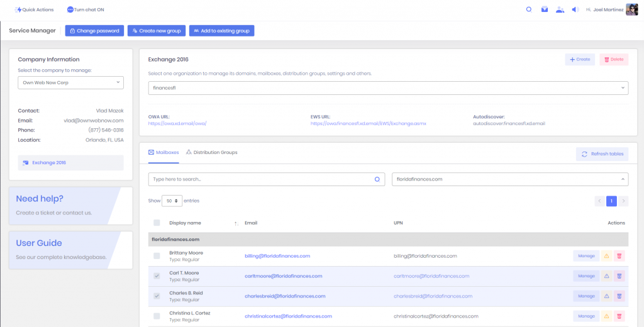Select the Mailboxes tab
Screen dimensions: 644x327
click(x=164, y=153)
